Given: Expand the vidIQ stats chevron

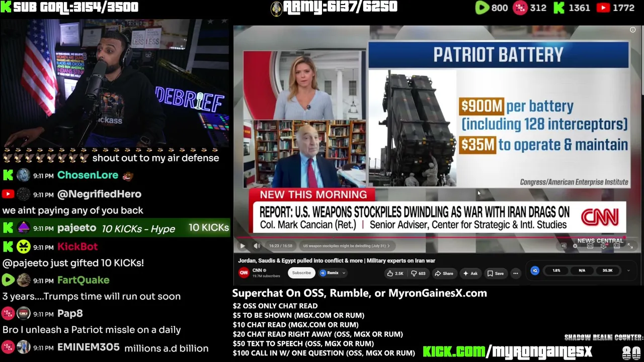Looking at the screenshot, I should point(628,270).
